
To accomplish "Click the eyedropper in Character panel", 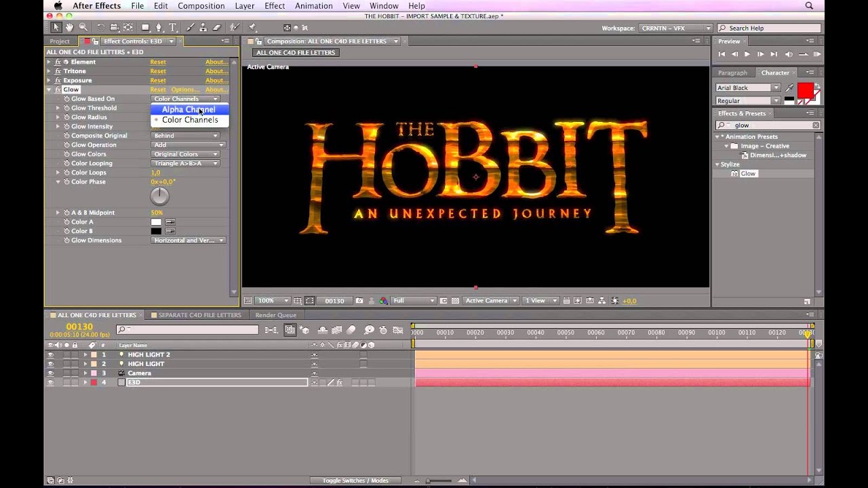I will pos(789,88).
